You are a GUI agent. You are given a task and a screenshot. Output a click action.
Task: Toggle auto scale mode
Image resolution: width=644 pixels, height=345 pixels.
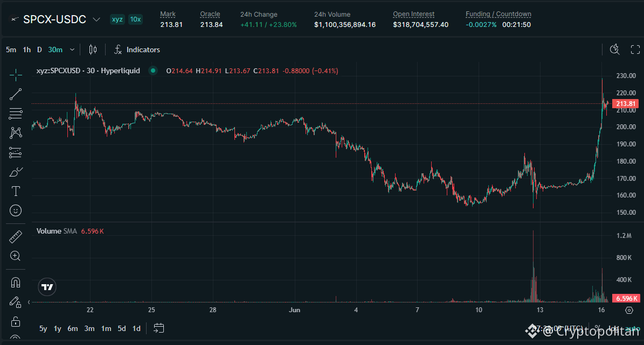tap(633, 329)
